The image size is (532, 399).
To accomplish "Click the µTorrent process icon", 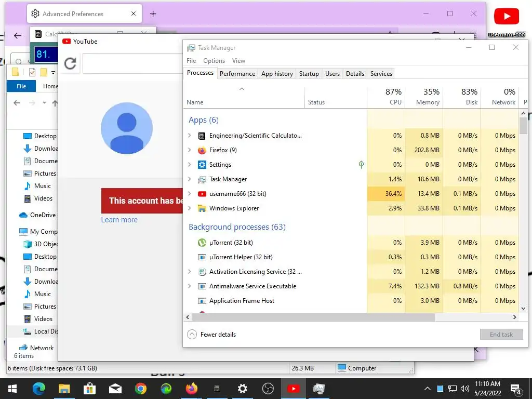I will tap(202, 243).
